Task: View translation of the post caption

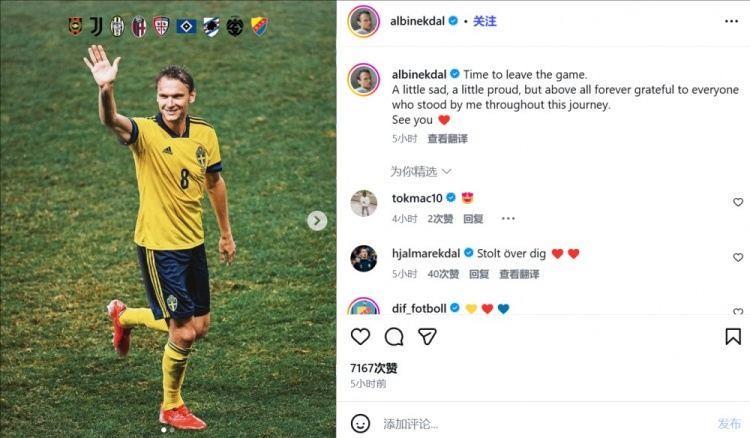Action: (447, 139)
